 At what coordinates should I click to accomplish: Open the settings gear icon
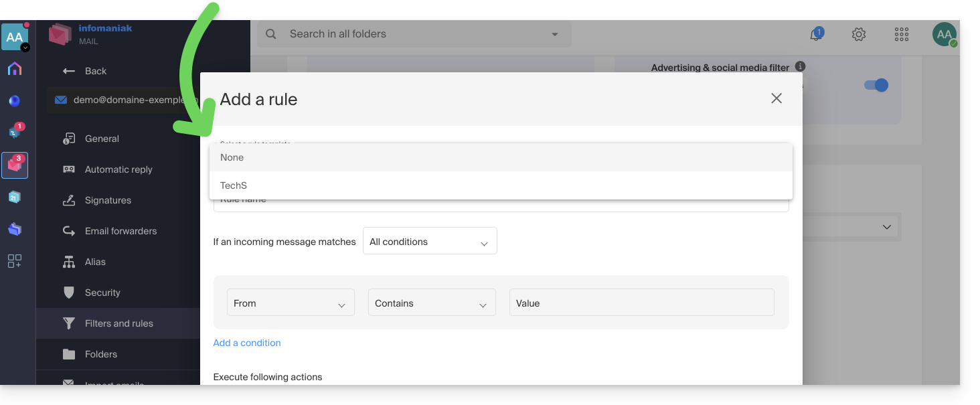[x=859, y=34]
